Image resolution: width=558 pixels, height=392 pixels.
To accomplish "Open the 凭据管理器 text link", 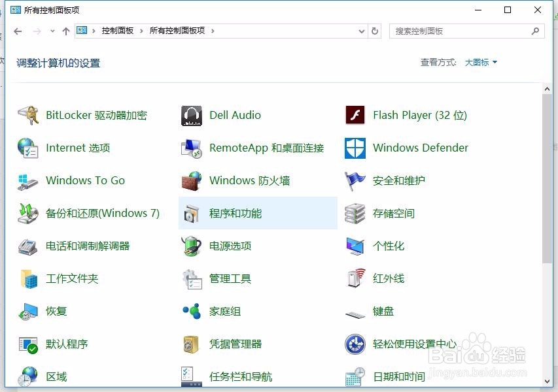I will coord(235,344).
